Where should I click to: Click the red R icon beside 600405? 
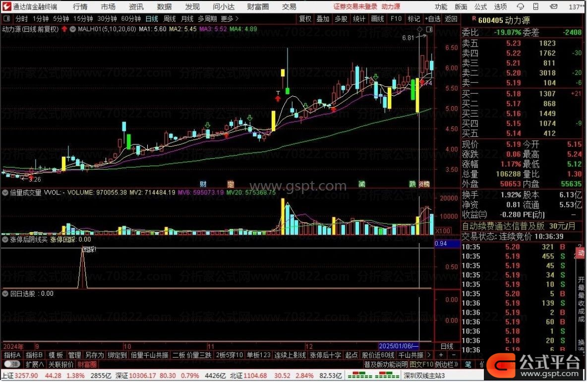tap(474, 19)
